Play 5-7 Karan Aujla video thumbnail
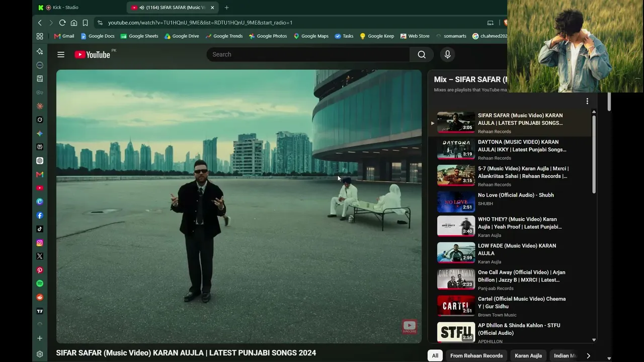This screenshot has width=644, height=362. [456, 175]
